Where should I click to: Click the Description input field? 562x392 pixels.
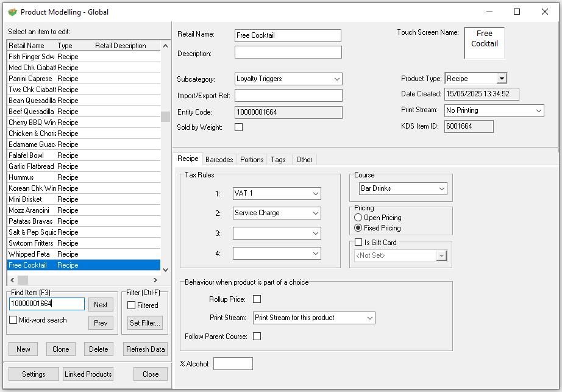coord(288,52)
